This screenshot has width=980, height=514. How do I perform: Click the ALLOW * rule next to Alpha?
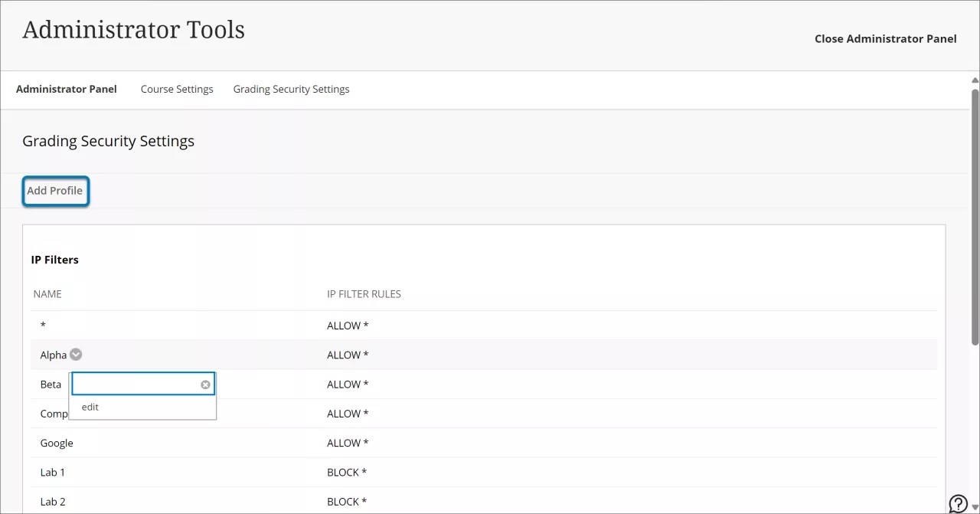coord(348,354)
